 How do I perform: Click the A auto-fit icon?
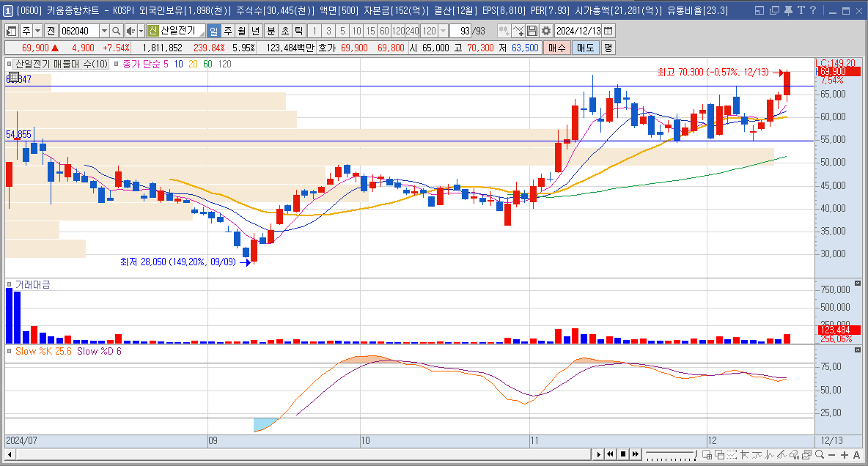pyautogui.click(x=856, y=455)
